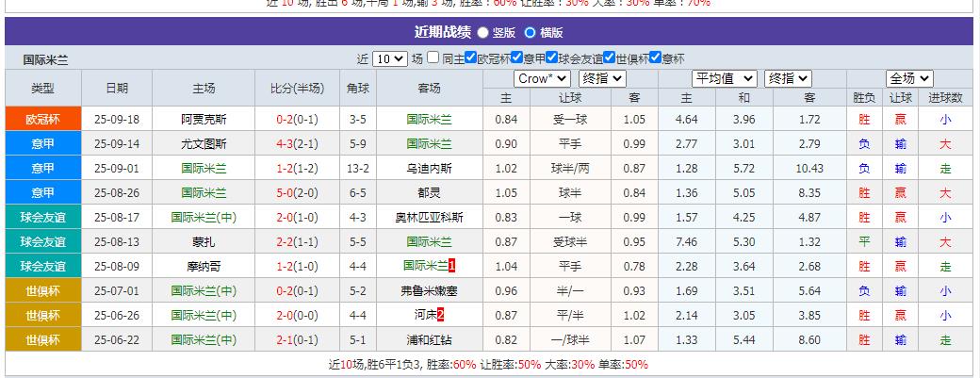This screenshot has width=980, height=378.
Task: Click the orange 欧冠杯 type label
Action: (x=42, y=119)
